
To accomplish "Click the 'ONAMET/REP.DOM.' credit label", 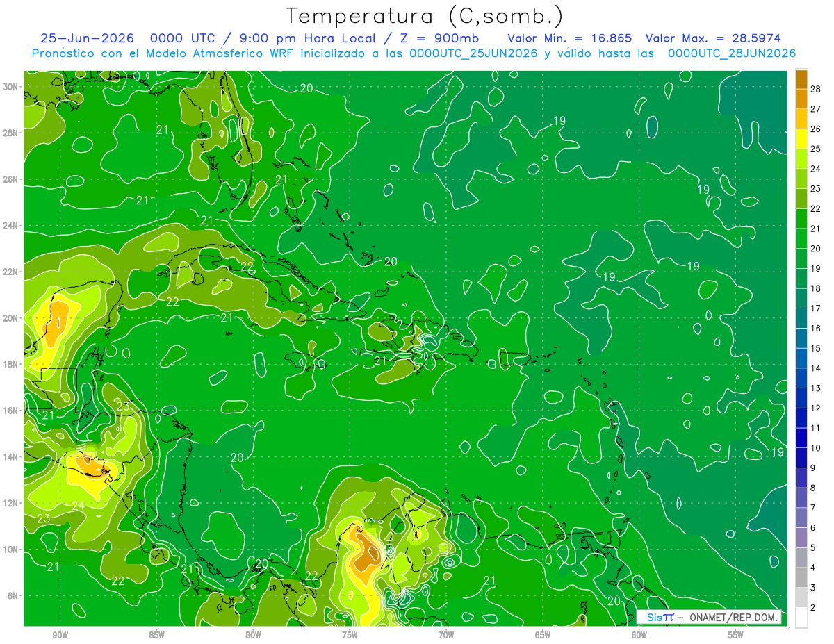I will [x=733, y=618].
